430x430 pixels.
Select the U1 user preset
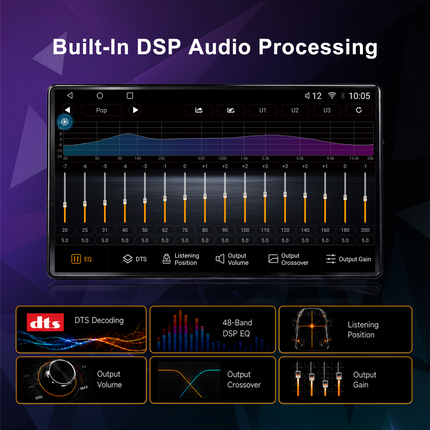click(263, 110)
